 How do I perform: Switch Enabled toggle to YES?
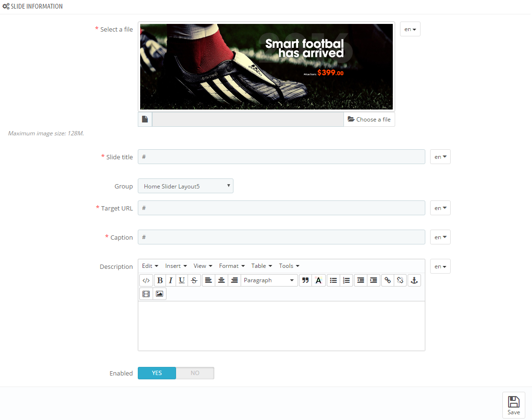(x=157, y=373)
